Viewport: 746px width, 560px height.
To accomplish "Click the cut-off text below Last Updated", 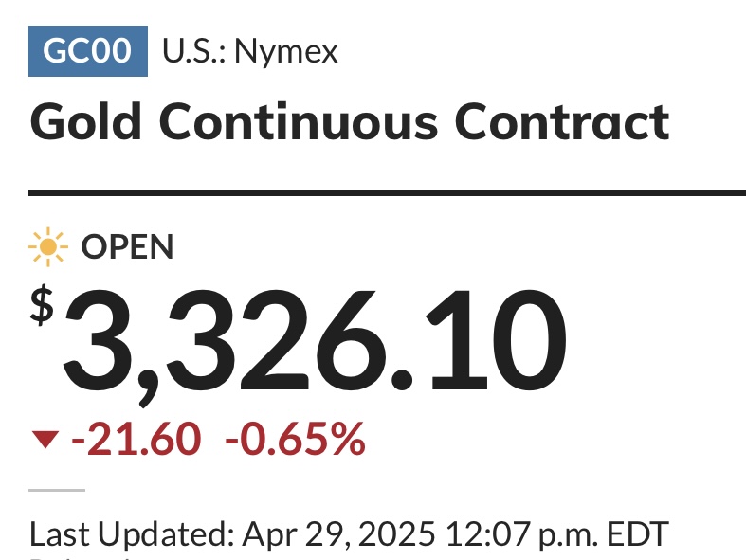I will pos(81,557).
